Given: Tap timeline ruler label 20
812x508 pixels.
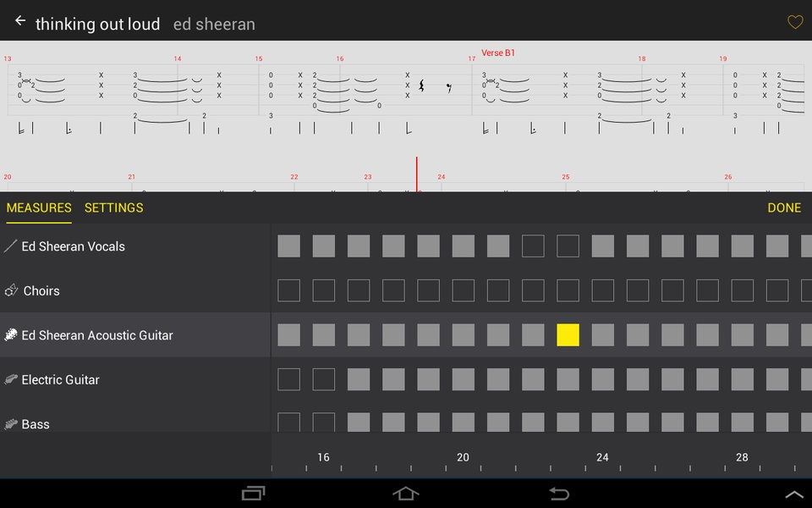Looking at the screenshot, I should click(x=463, y=457).
